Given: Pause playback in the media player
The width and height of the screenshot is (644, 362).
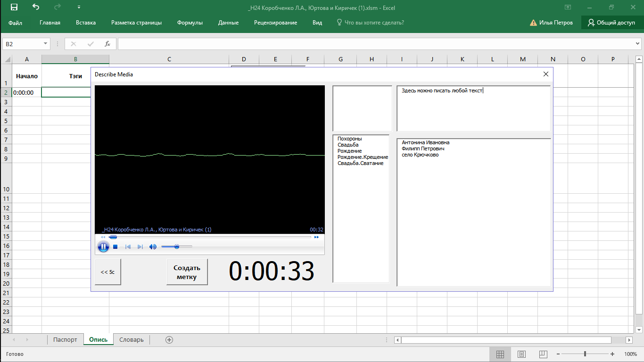Looking at the screenshot, I should pos(103,247).
